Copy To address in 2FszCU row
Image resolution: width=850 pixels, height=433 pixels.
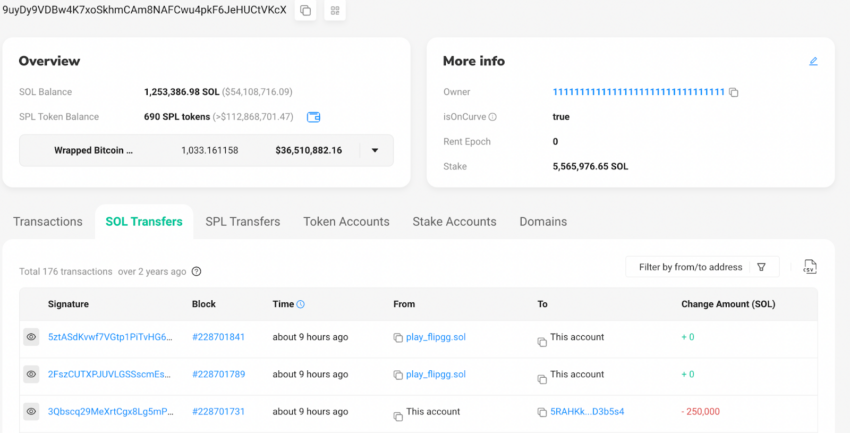click(x=542, y=379)
